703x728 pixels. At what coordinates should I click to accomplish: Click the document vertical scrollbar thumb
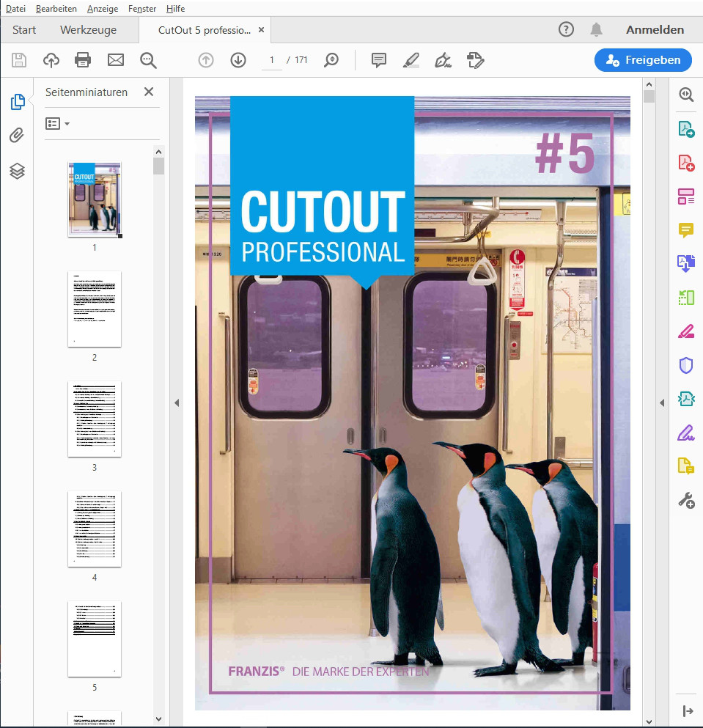pos(649,96)
